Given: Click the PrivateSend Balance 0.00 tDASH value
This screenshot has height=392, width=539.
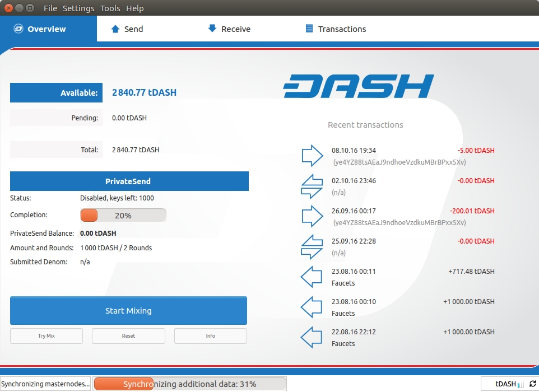Looking at the screenshot, I should click(x=98, y=233).
